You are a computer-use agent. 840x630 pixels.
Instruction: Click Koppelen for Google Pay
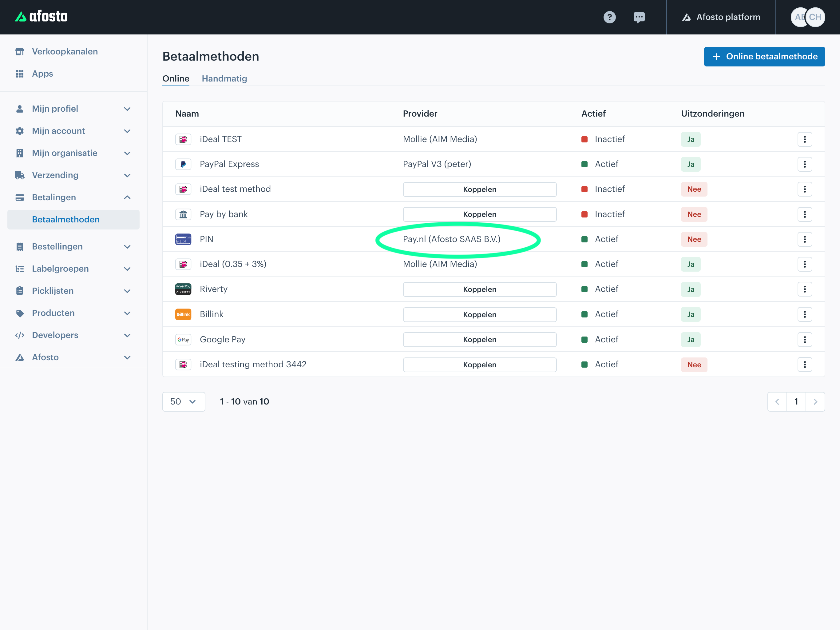click(x=480, y=339)
